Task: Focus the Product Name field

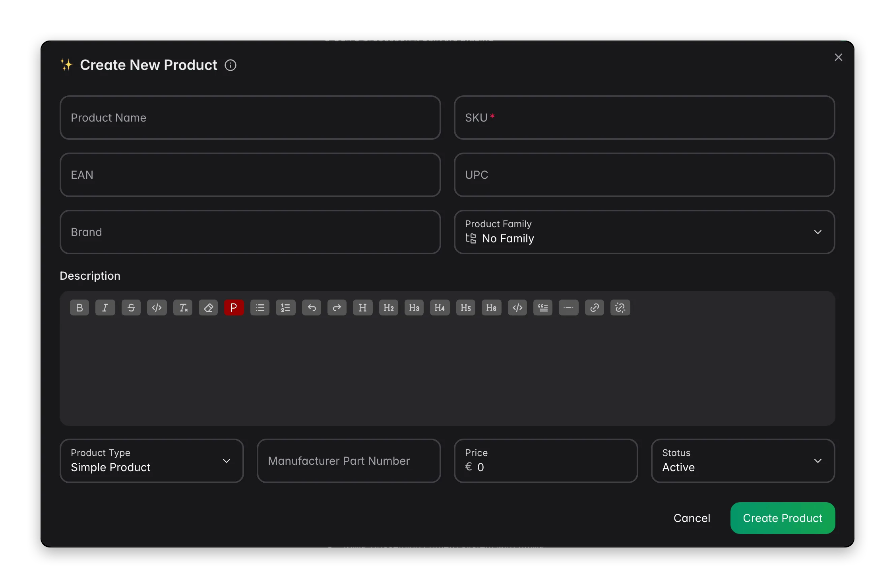Action: 250,118
